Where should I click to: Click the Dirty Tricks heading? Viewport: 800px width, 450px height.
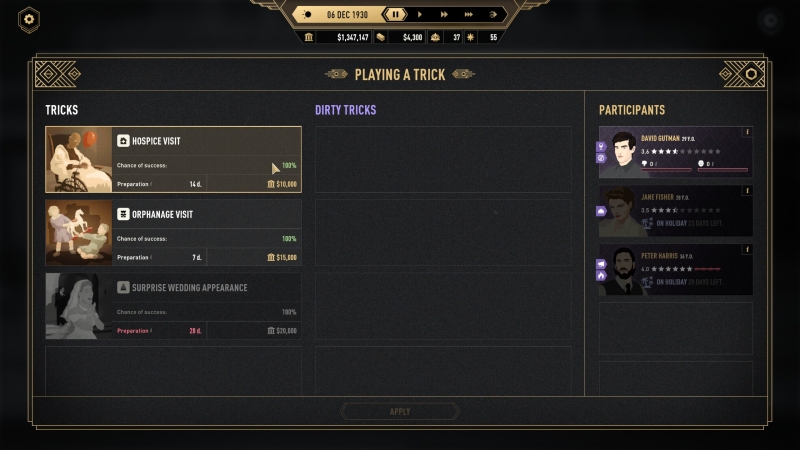(345, 110)
